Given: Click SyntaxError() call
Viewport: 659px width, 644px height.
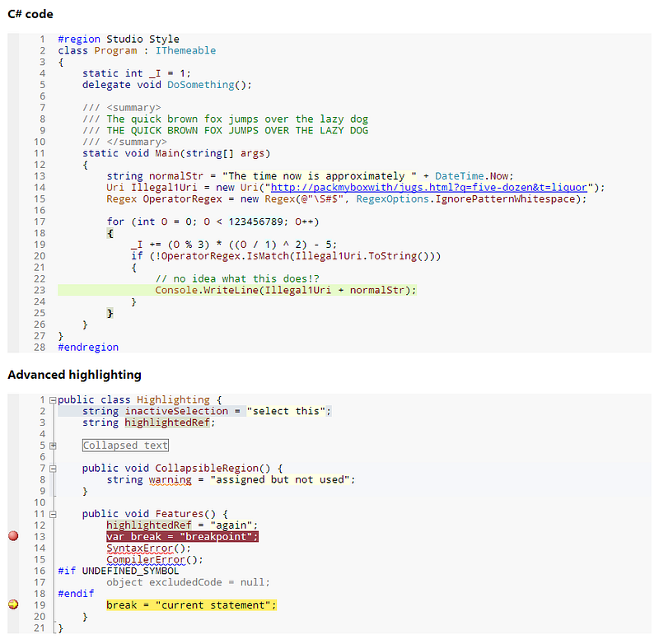Looking at the screenshot, I should pyautogui.click(x=148, y=548).
